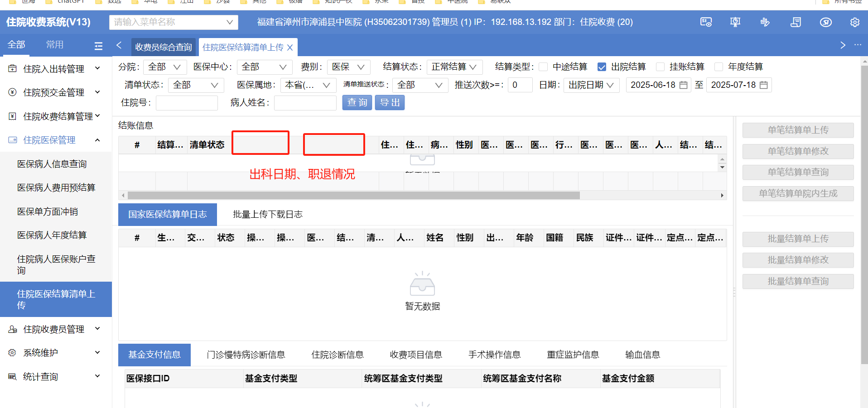Open the receipt document icon in header
The width and height of the screenshot is (868, 408).
[796, 22]
